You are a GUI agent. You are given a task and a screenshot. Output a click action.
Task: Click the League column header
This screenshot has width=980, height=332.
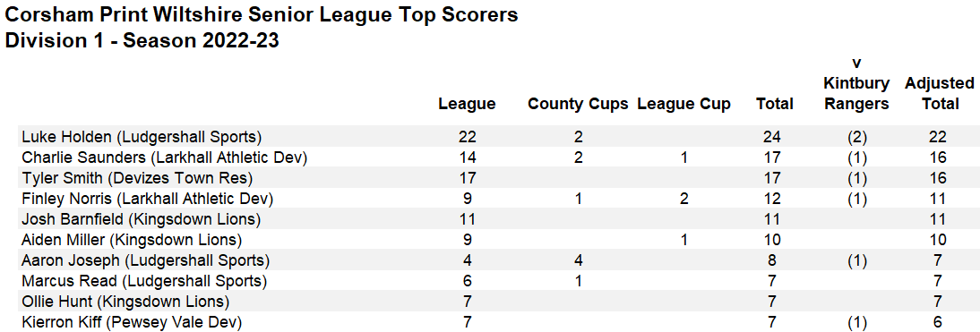(x=467, y=104)
